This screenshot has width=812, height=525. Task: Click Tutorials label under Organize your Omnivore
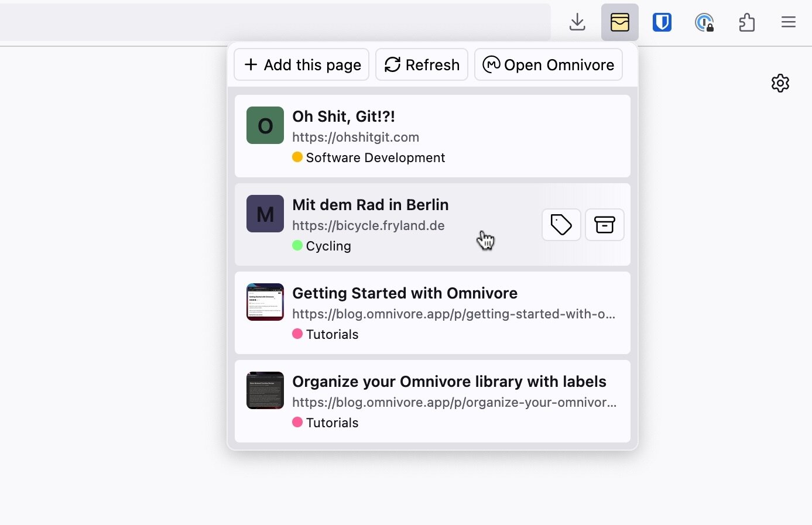click(332, 423)
